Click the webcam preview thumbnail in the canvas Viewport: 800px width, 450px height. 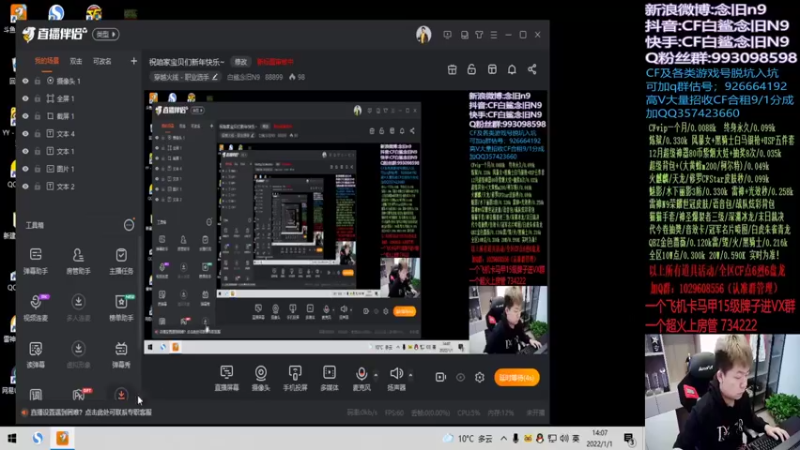pos(508,320)
